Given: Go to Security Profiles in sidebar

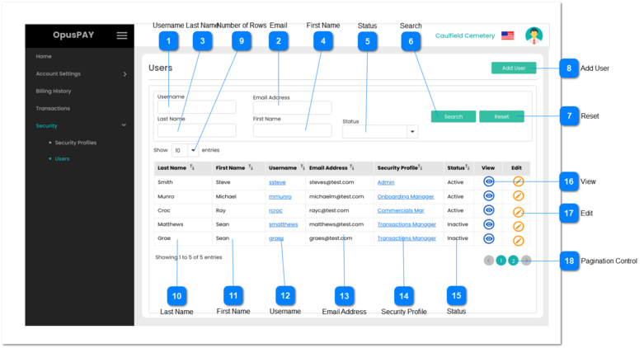Looking at the screenshot, I should tap(75, 143).
